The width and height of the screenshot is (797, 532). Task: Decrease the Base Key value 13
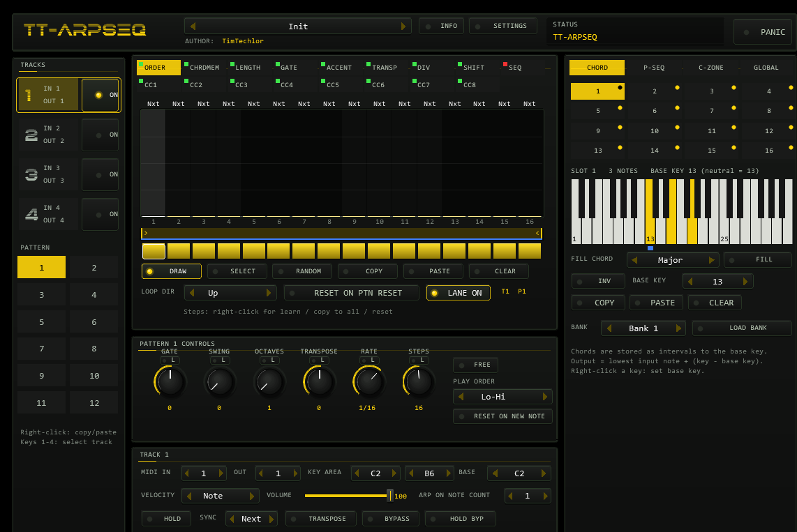tap(690, 281)
